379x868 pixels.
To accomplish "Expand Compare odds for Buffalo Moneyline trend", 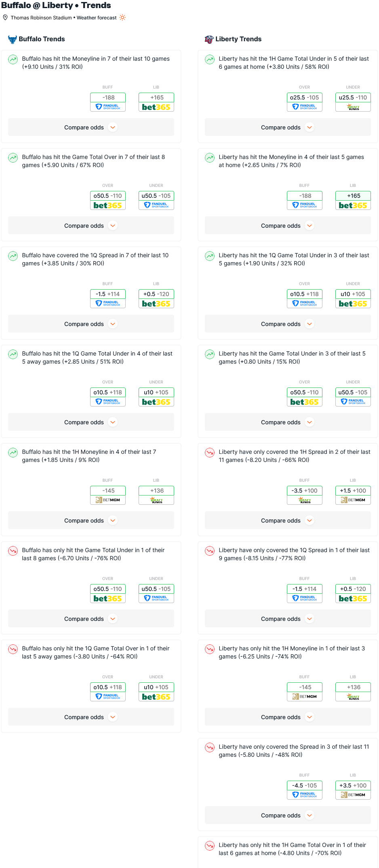I will tap(91, 127).
